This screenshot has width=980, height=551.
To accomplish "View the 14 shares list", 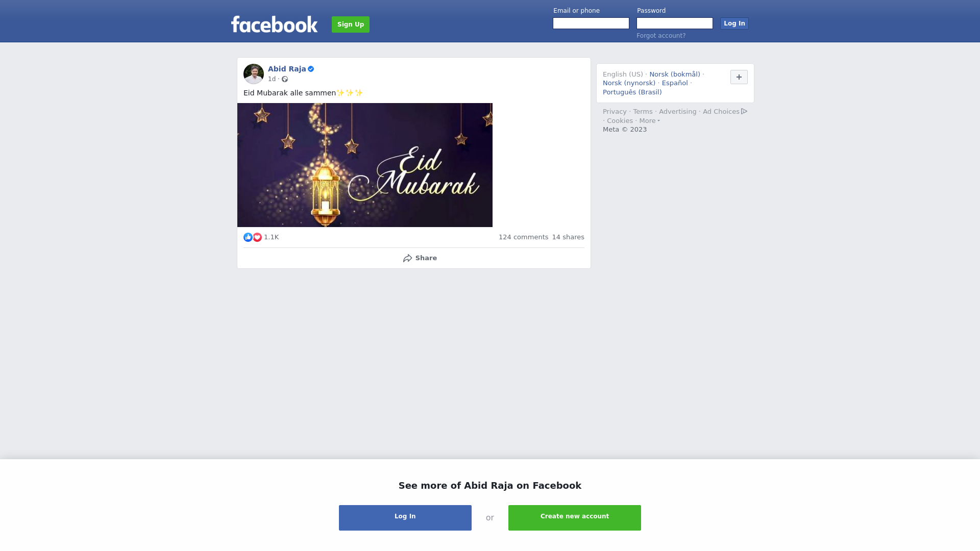I will point(568,237).
